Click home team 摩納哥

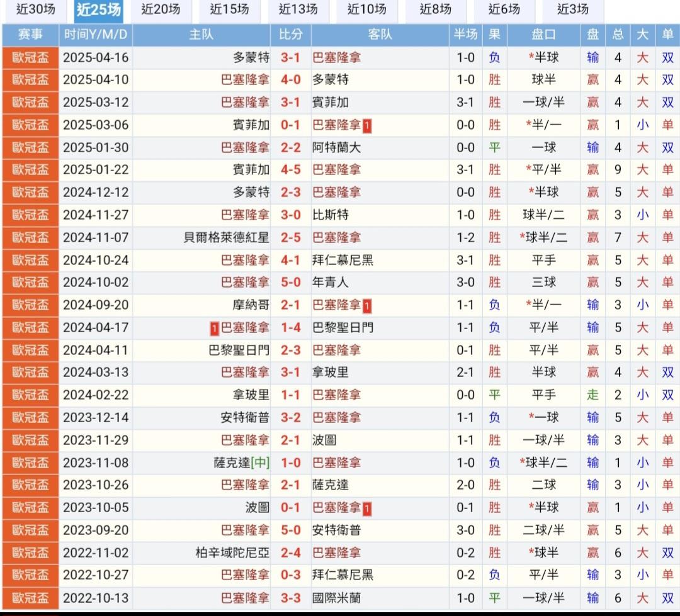tap(251, 305)
